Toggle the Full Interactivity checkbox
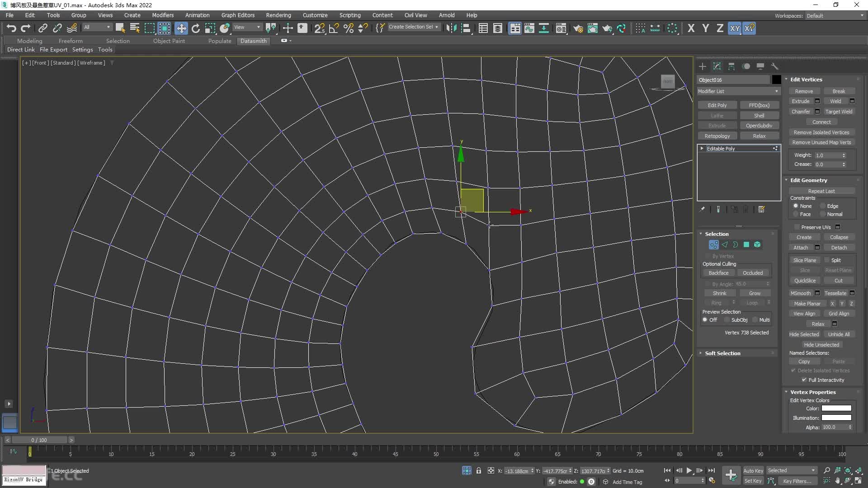Screen dimensions: 868x488 [x=804, y=380]
